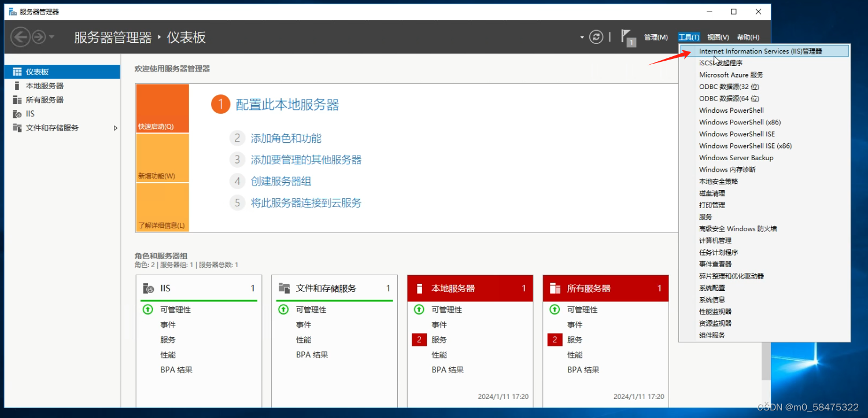This screenshot has width=868, height=418.
Task: Select Internet Information Services (IIS)管理器 menu entry
Action: pos(759,50)
